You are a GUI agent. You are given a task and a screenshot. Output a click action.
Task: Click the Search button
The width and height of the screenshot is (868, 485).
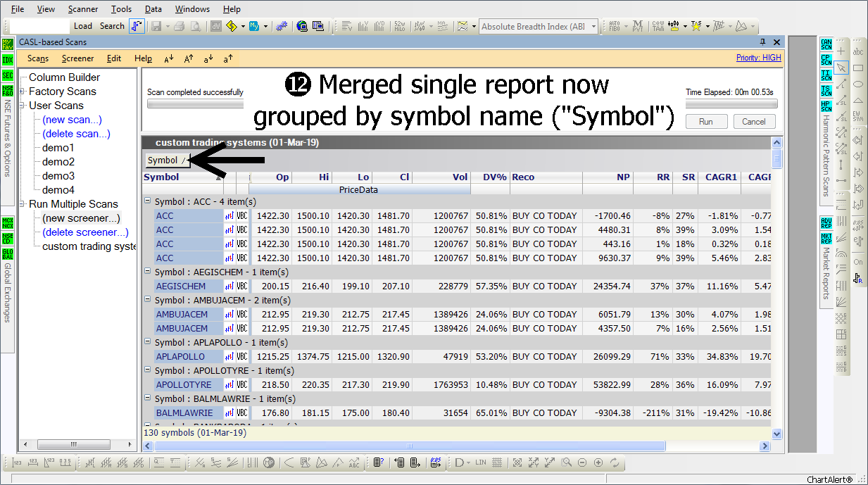(x=112, y=26)
